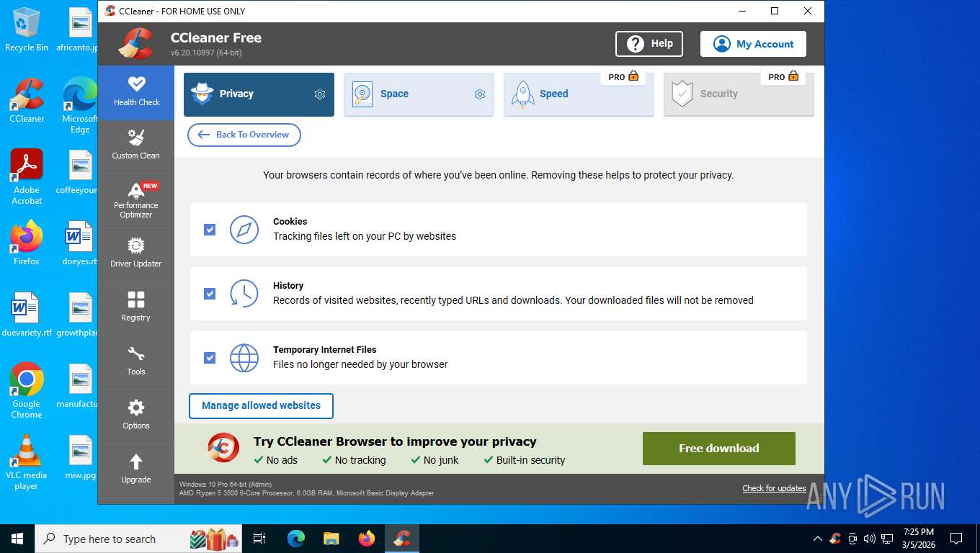Click the CCleaner logo in the header
This screenshot has width=980, height=553.
[136, 43]
